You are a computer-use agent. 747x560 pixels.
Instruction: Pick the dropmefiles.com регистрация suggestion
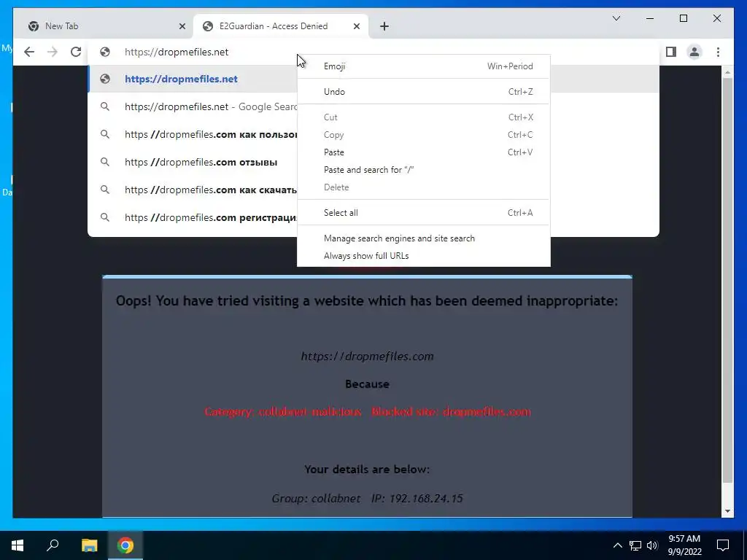pos(193,217)
